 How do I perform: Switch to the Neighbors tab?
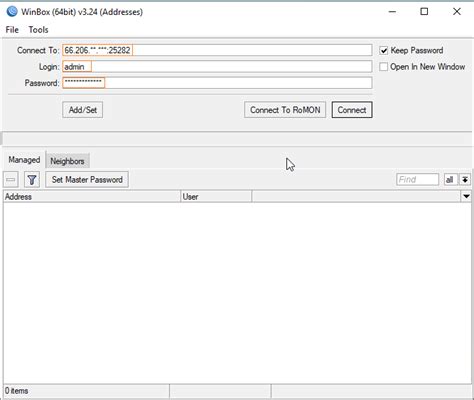pos(67,161)
